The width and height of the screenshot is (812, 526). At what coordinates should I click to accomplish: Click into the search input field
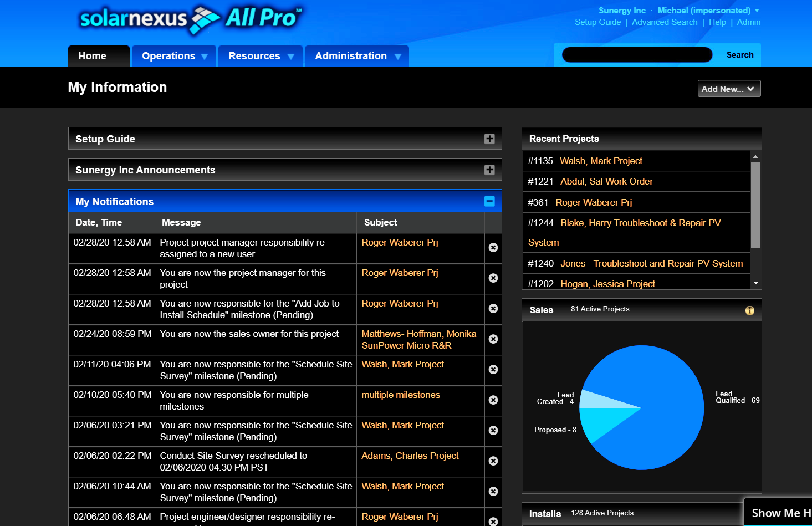click(637, 55)
